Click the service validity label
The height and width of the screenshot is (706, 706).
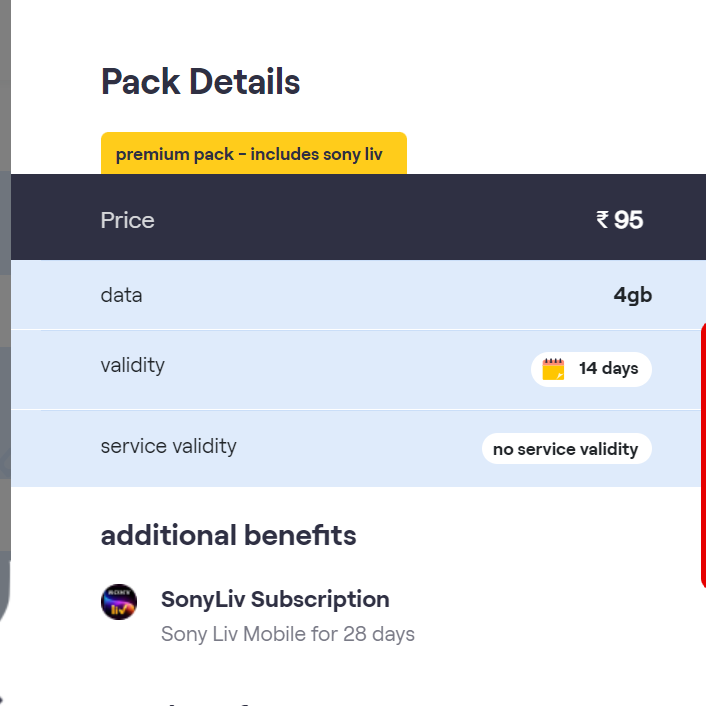coord(168,446)
